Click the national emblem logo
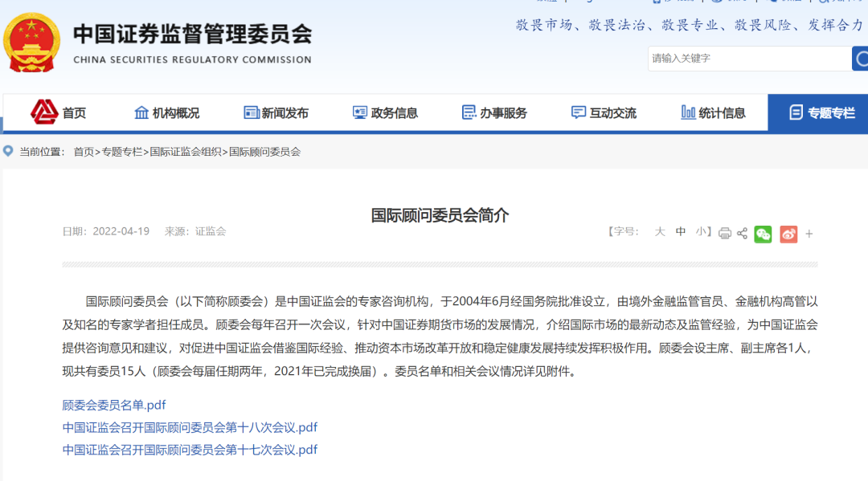The height and width of the screenshot is (481, 868). (31, 43)
